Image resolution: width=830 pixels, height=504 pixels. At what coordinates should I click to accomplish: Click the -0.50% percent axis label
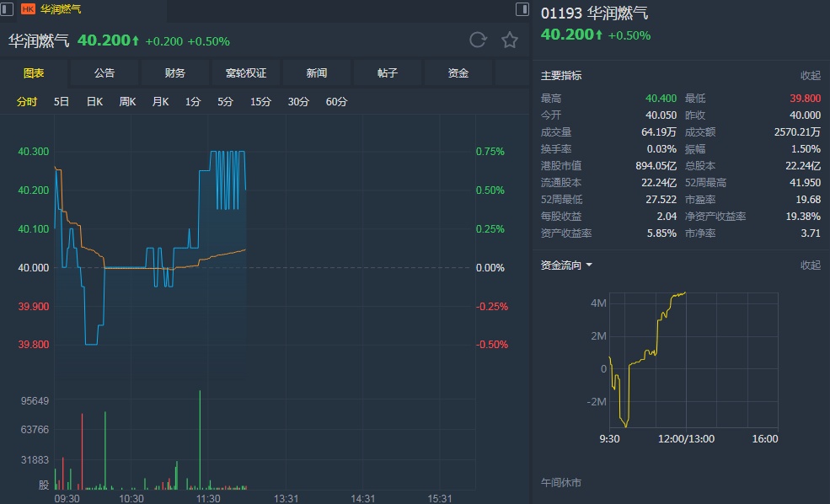coord(492,345)
